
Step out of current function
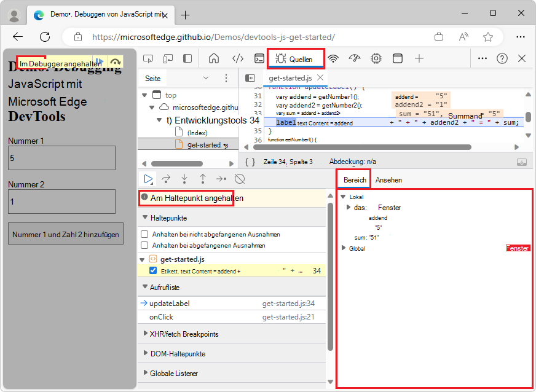[203, 179]
